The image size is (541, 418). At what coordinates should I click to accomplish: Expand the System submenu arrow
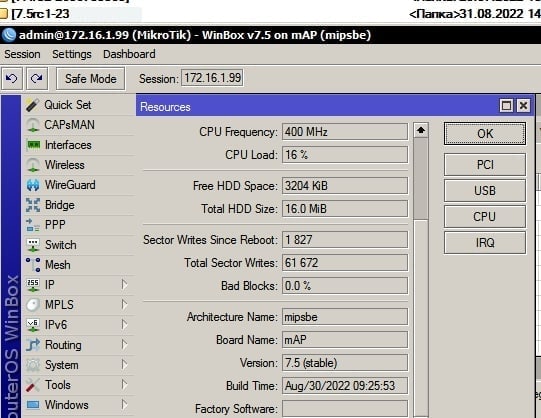[125, 365]
